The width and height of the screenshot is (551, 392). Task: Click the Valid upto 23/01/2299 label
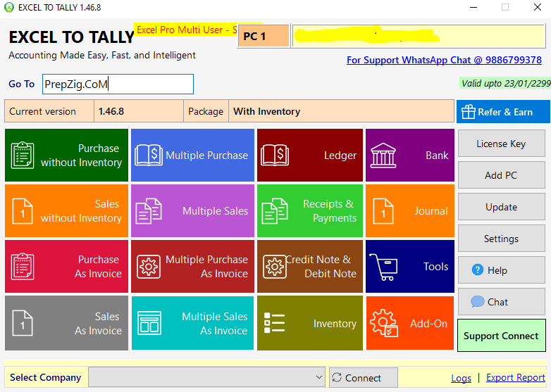point(505,83)
